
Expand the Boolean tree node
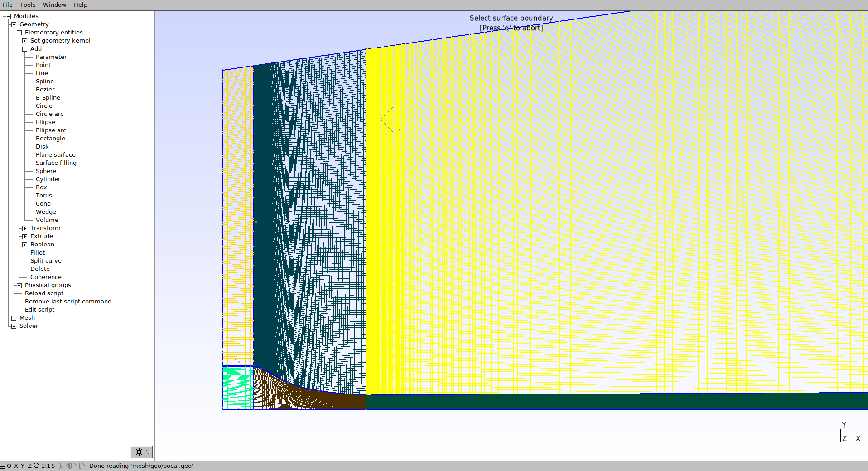[24, 245]
